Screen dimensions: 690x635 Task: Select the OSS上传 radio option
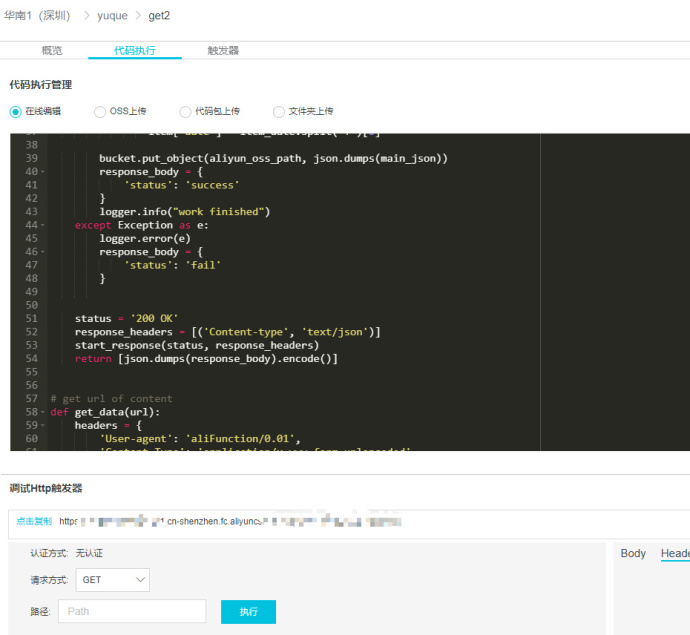coord(100,112)
